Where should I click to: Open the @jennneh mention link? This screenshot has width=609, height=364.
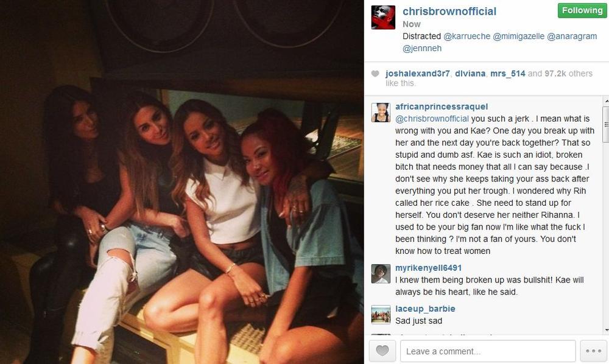(422, 48)
